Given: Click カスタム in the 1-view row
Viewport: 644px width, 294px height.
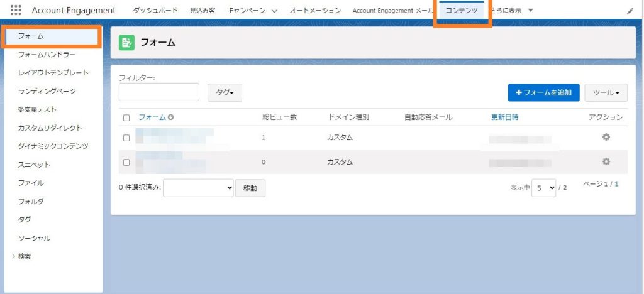Looking at the screenshot, I should tap(340, 138).
